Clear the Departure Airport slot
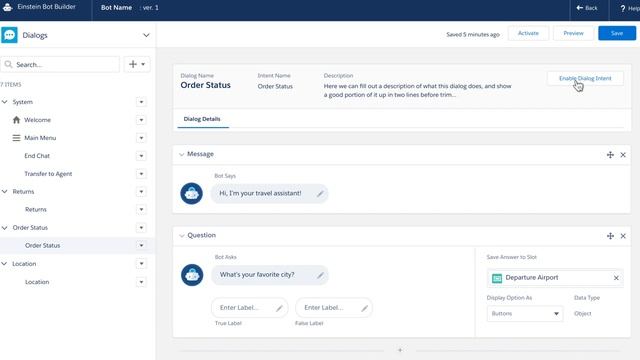Viewport: 640px width, 360px height. tap(616, 278)
